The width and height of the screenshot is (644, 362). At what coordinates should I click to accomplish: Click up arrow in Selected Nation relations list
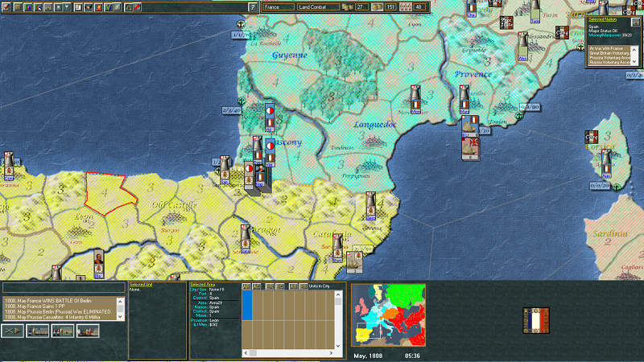[x=634, y=50]
